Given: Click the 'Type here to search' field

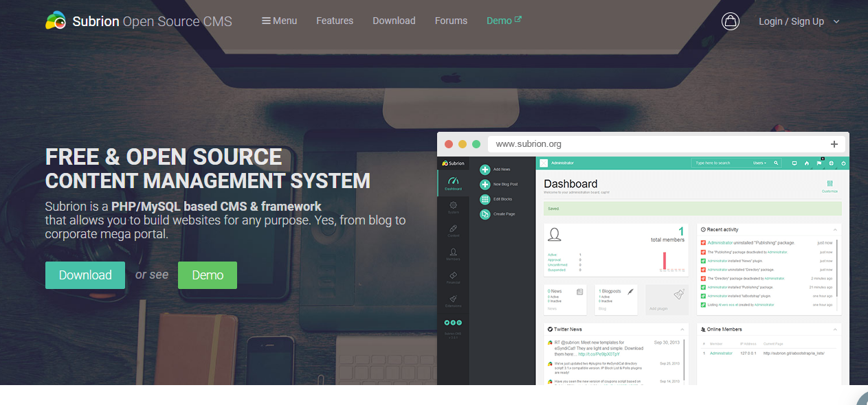Looking at the screenshot, I should [x=721, y=163].
